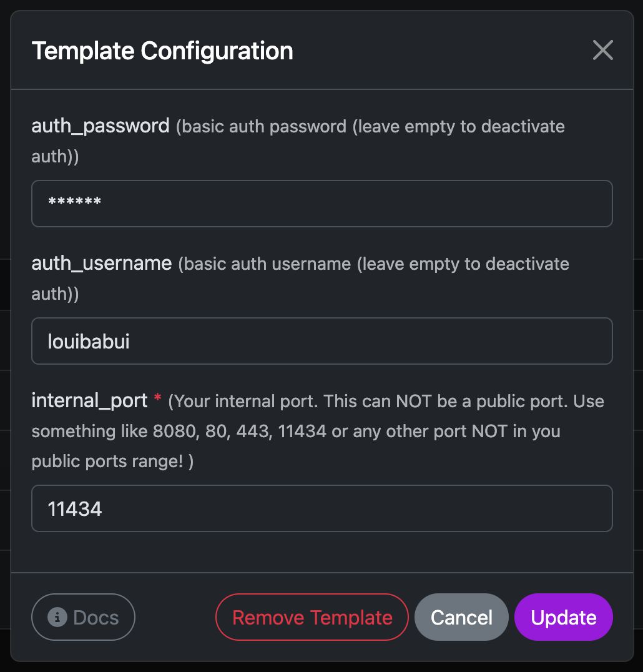
Task: Click the X to dismiss Template Configuration
Action: pyautogui.click(x=602, y=50)
